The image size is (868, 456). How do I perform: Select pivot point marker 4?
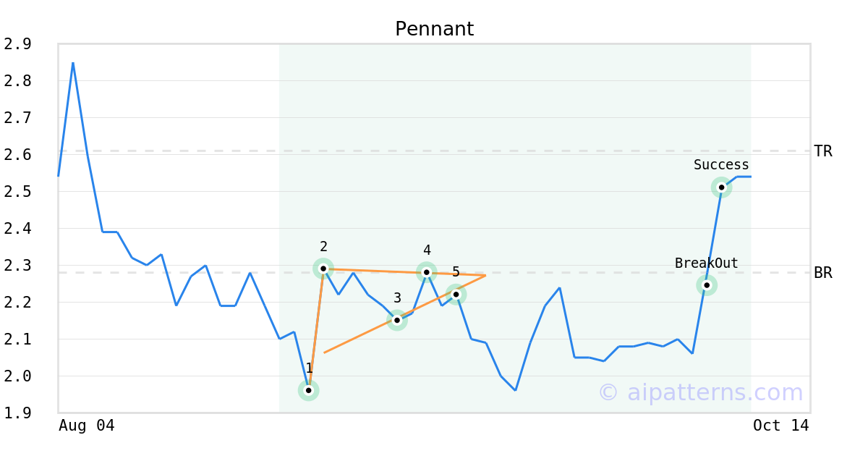click(427, 272)
